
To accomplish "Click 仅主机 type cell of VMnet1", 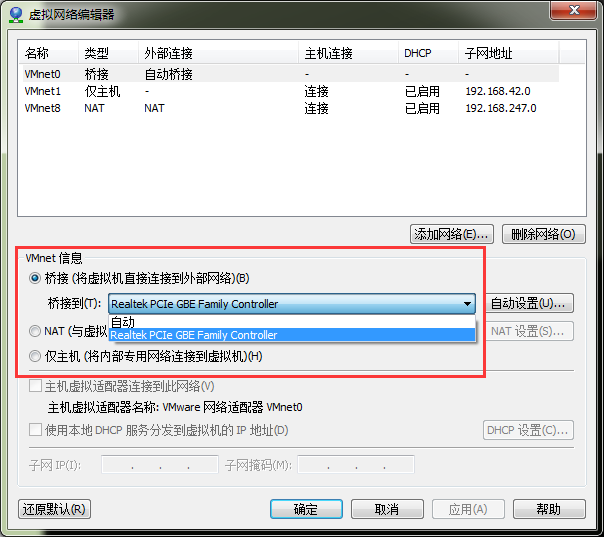I will point(102,91).
